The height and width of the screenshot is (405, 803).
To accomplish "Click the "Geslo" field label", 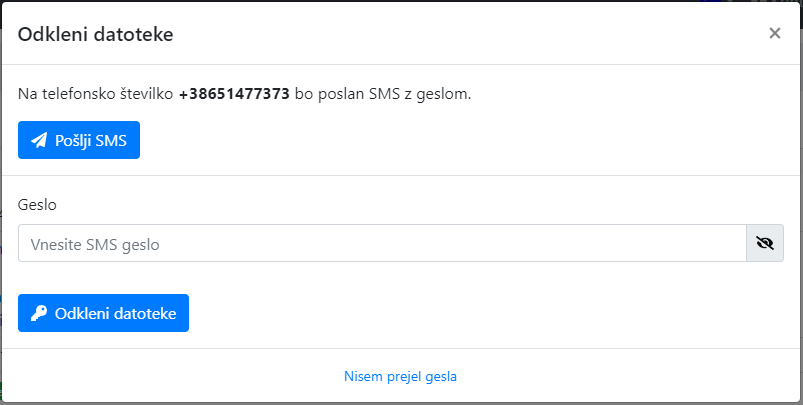I will (x=37, y=204).
